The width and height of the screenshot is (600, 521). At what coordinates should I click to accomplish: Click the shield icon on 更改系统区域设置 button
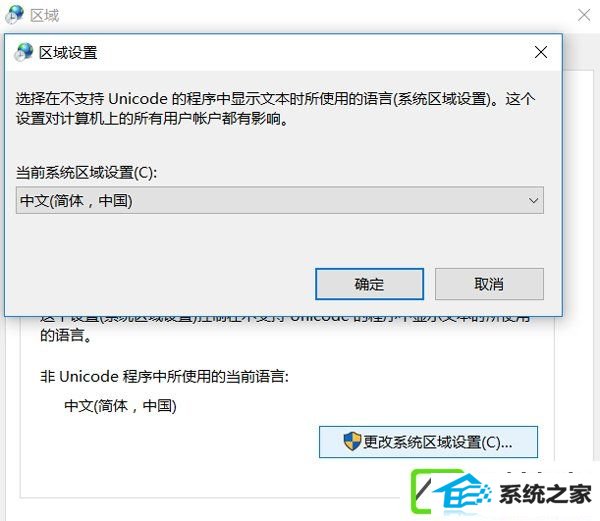pyautogui.click(x=352, y=441)
